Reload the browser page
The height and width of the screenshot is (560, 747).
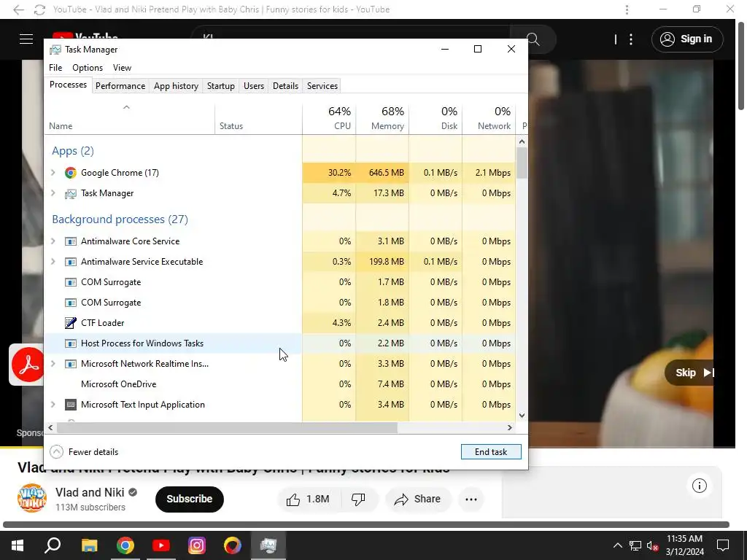coord(40,9)
